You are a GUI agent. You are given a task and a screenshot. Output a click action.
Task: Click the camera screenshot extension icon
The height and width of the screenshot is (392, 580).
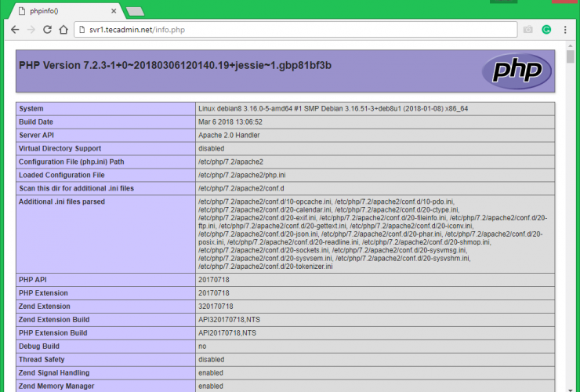(x=528, y=30)
